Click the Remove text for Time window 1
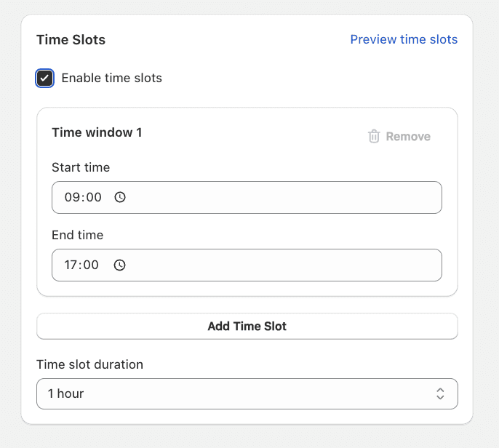Viewport: 499px width, 448px height. click(408, 137)
